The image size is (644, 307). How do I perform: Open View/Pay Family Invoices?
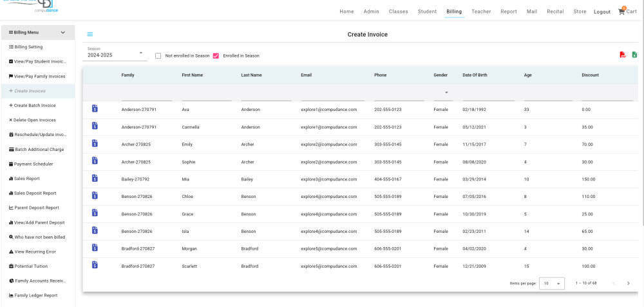pos(38,76)
